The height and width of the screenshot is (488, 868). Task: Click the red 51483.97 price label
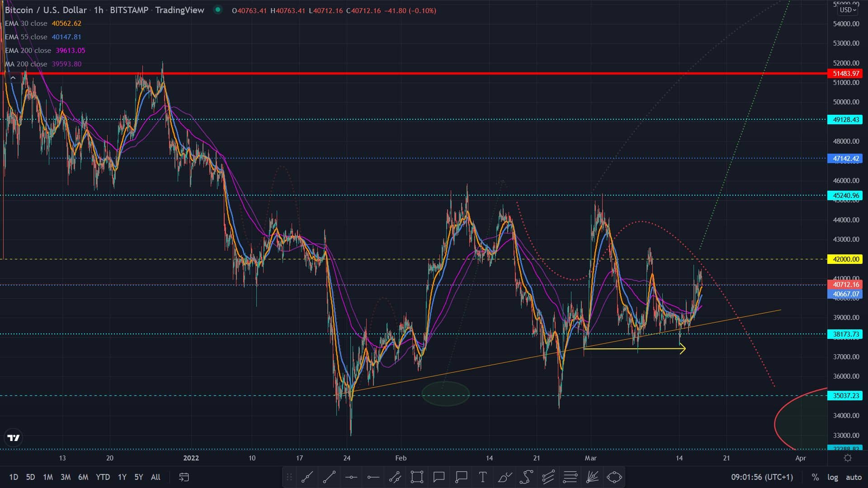(x=845, y=74)
